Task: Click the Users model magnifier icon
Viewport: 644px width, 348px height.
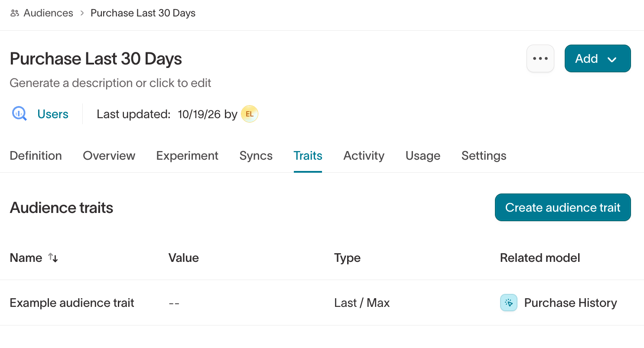Action: coord(19,114)
